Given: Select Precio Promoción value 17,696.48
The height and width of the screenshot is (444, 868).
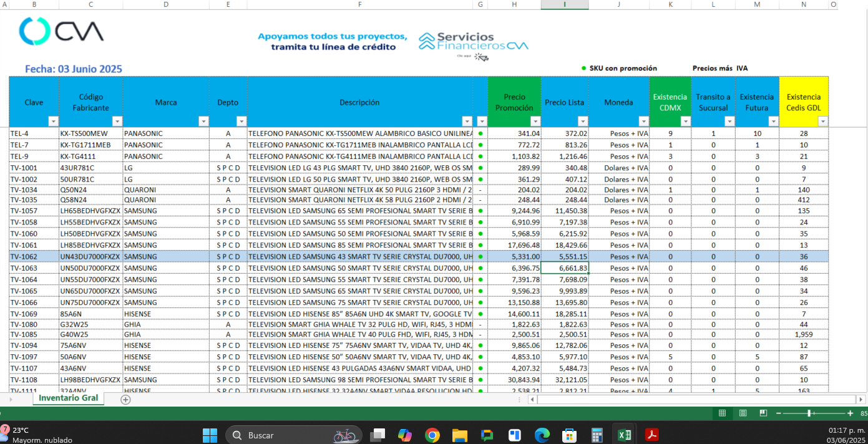Looking at the screenshot, I should pos(514,245).
